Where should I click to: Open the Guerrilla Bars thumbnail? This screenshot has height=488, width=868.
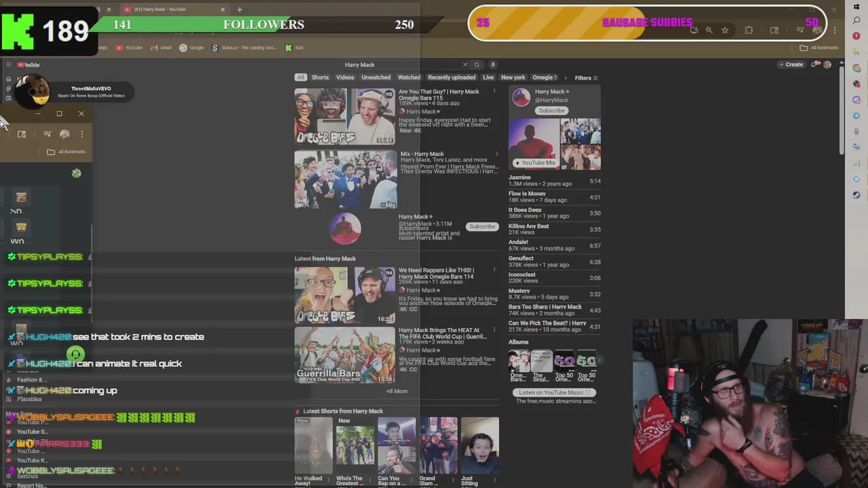(344, 355)
